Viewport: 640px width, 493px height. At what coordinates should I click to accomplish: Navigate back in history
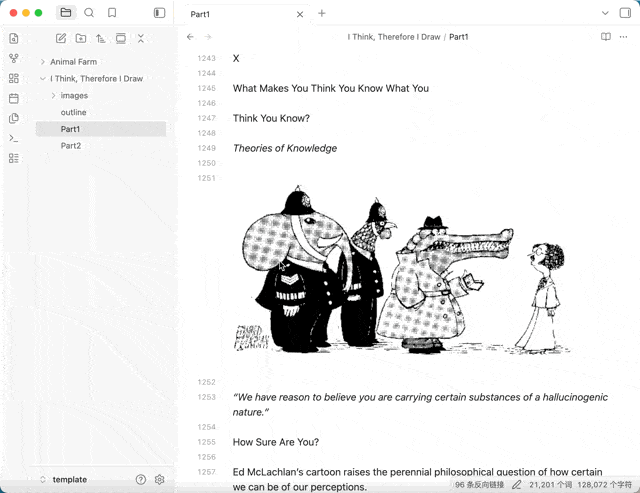click(190, 37)
